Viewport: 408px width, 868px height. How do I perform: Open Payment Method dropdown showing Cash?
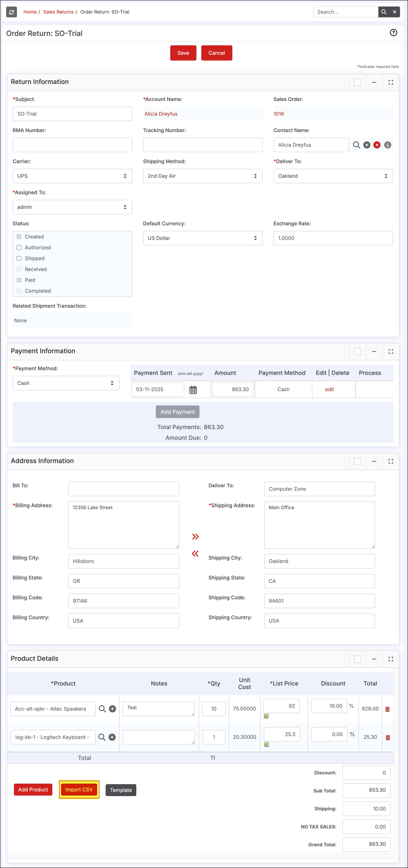click(66, 383)
